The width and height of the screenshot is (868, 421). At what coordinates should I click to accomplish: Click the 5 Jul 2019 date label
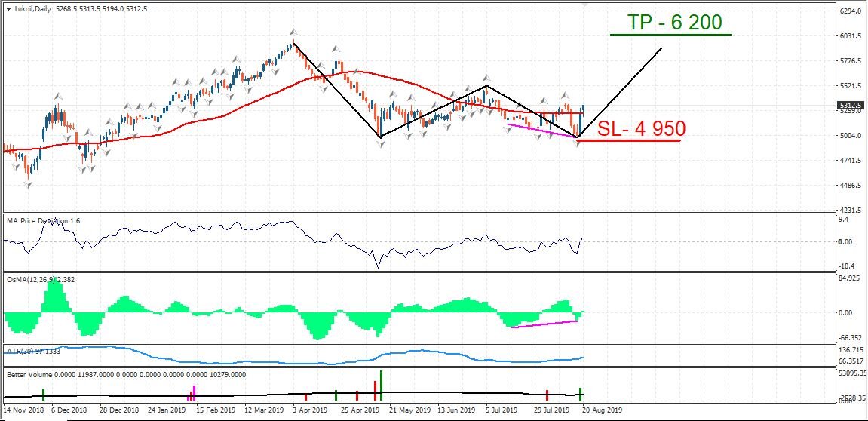[x=501, y=410]
